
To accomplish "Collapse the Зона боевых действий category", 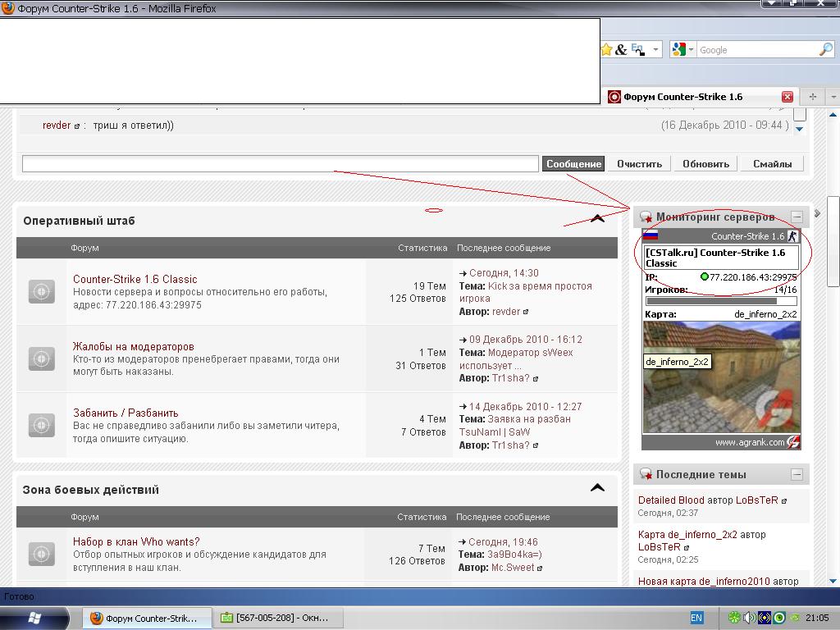I will click(x=597, y=487).
